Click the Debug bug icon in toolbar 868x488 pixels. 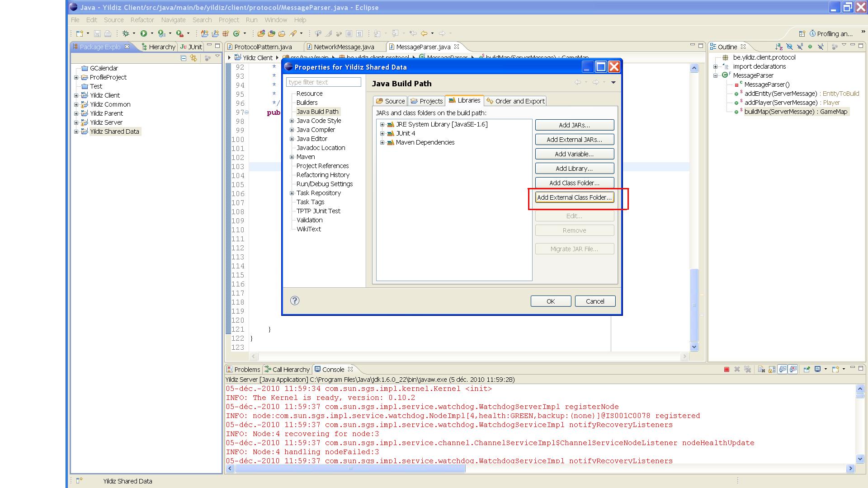click(126, 33)
